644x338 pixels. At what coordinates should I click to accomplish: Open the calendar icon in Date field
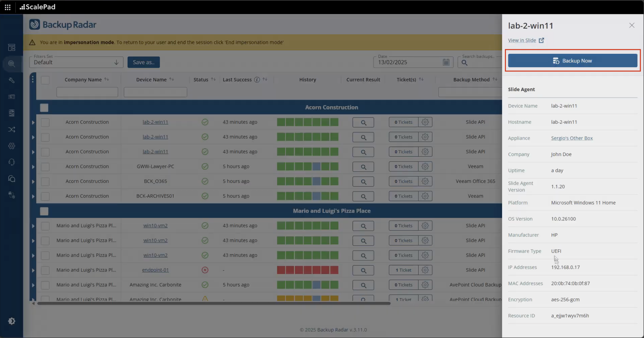tap(446, 62)
